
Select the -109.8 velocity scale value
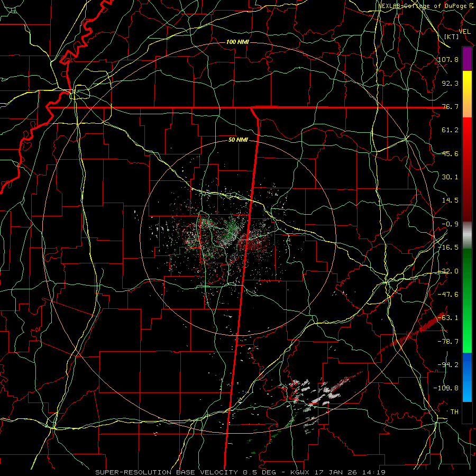pyautogui.click(x=446, y=388)
